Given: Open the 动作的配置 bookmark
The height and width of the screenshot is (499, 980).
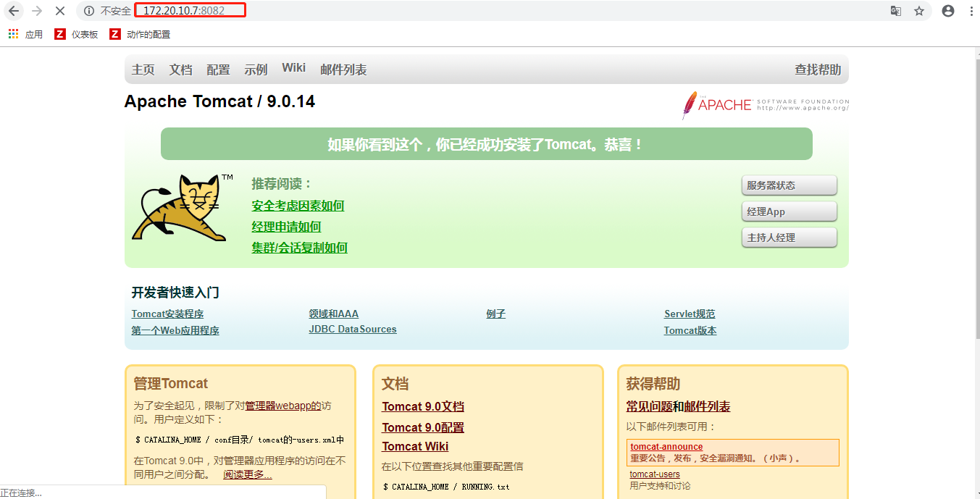Looking at the screenshot, I should [140, 34].
